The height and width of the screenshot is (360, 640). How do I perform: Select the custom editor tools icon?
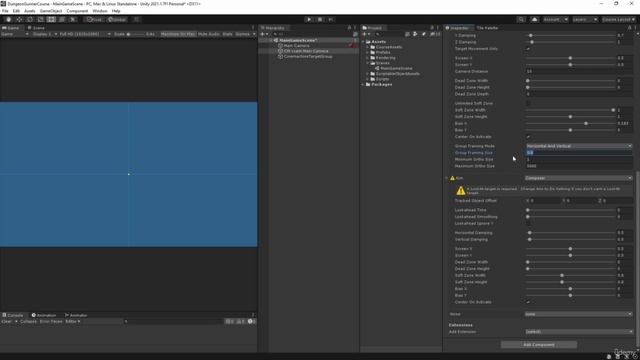click(x=72, y=19)
